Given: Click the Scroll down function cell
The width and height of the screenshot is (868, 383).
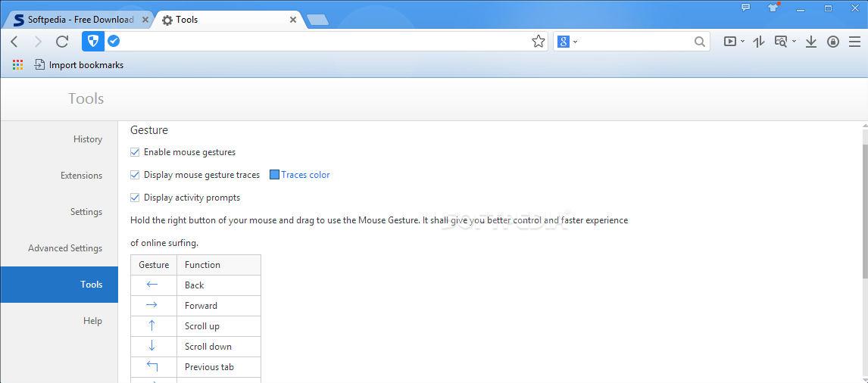Looking at the screenshot, I should 219,347.
